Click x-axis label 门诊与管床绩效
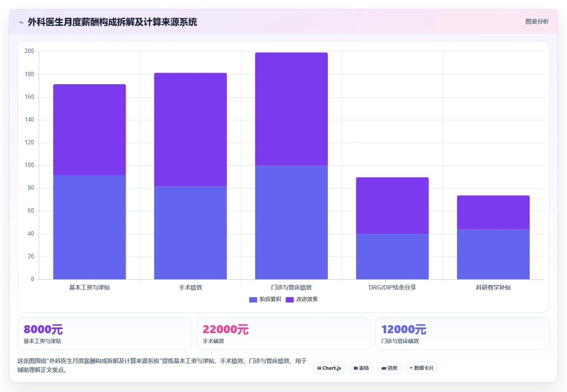The width and height of the screenshot is (567, 392). pos(291,287)
